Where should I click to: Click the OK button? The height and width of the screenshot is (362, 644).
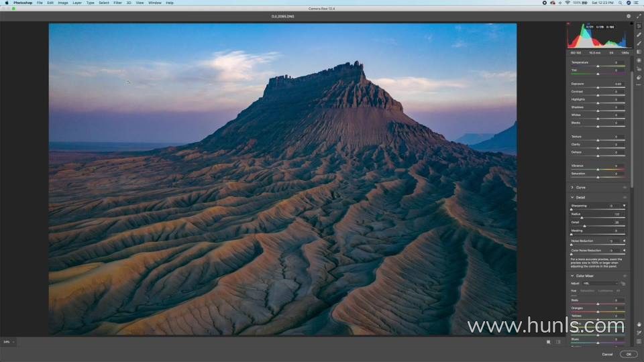point(629,354)
